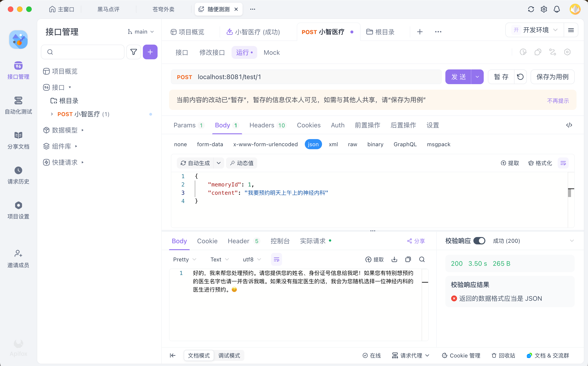Screen dimensions: 588x366
Task: Copy the response content
Action: coord(408,259)
